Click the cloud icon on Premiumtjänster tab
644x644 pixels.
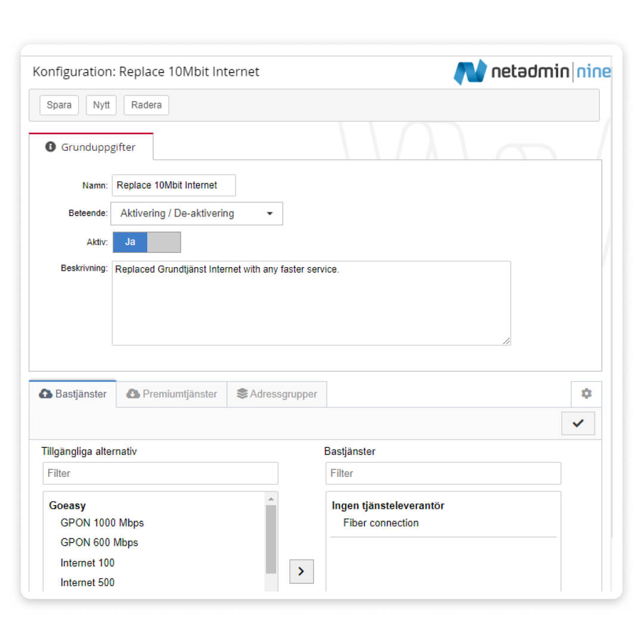click(x=133, y=394)
